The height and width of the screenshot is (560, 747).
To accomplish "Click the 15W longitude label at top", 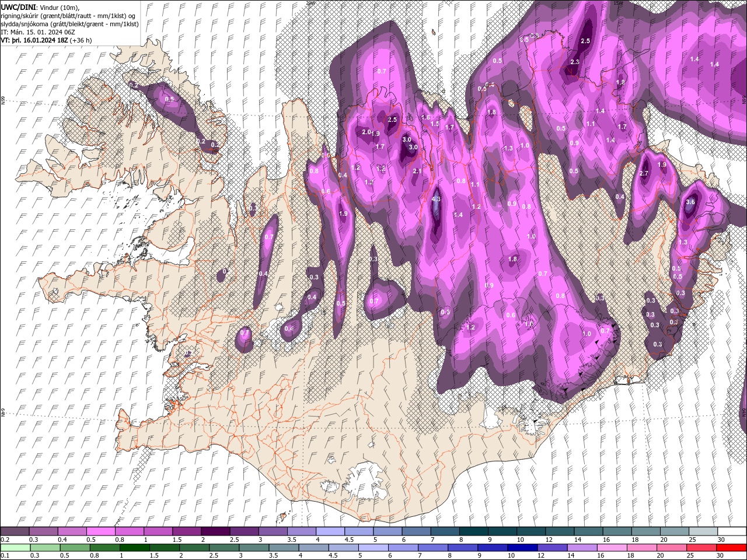I will click(x=619, y=2).
